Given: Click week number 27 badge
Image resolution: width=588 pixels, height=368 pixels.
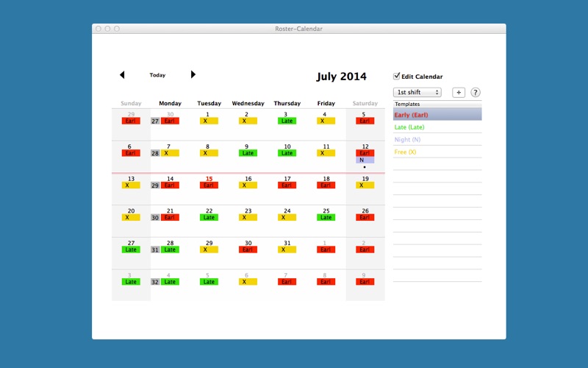Looking at the screenshot, I should coord(155,121).
